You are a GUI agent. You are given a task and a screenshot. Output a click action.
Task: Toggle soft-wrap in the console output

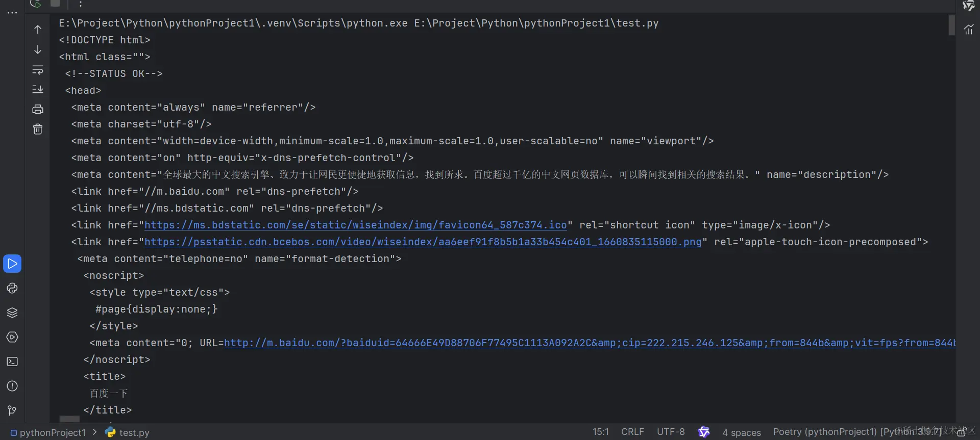coord(38,69)
